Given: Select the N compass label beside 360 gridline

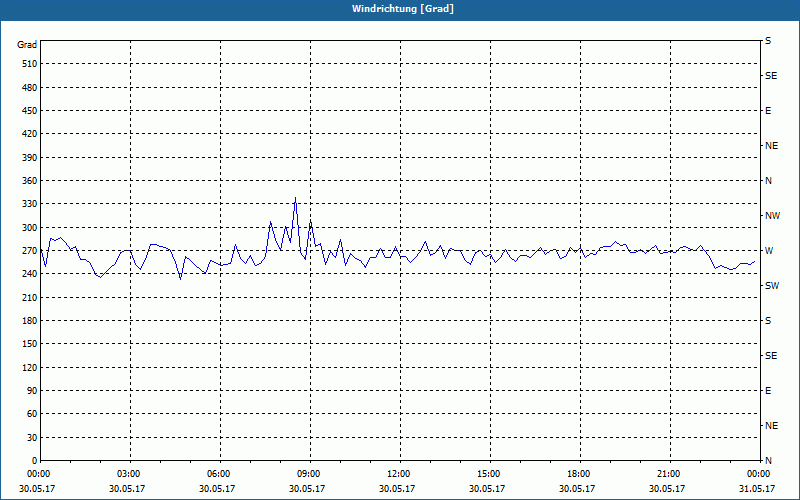Looking at the screenshot, I should point(768,181).
